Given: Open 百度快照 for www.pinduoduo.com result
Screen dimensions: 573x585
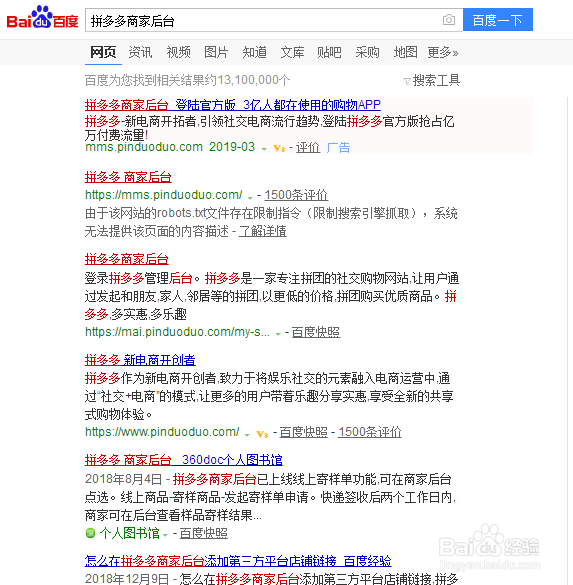Looking at the screenshot, I should click(303, 432).
